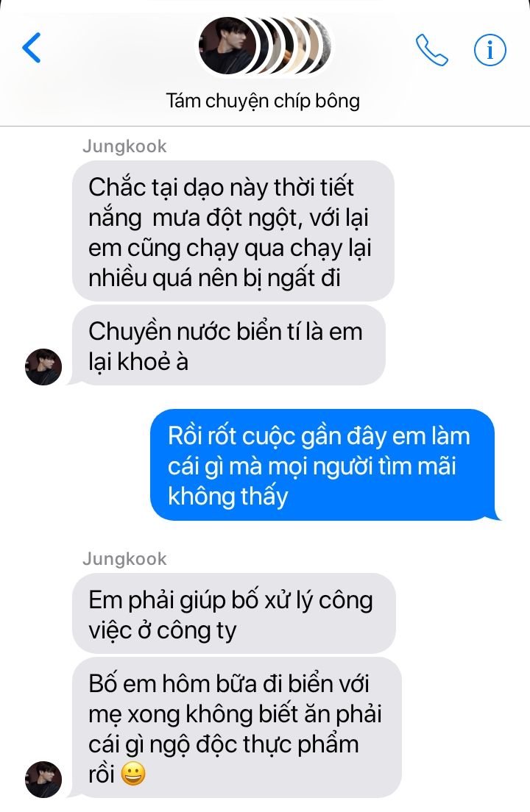This screenshot has height=812, width=530.
Task: Tap the second Jungkook sender label
Action: point(125,559)
